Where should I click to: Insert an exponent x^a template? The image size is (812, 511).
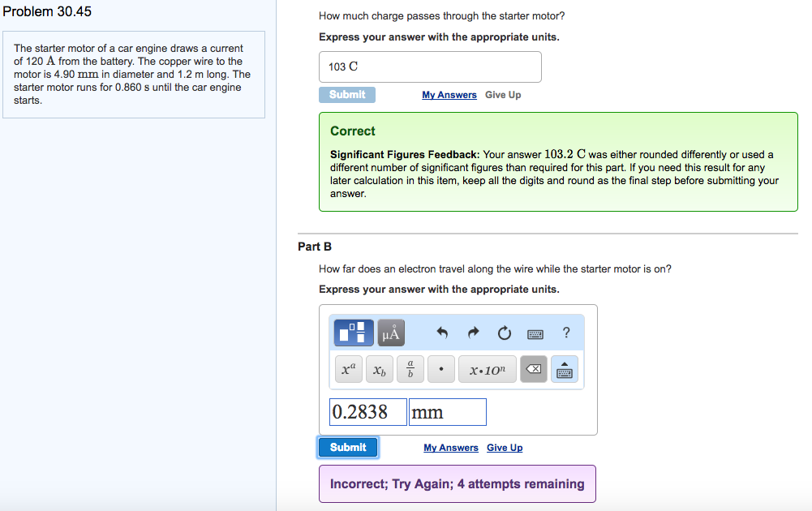348,370
